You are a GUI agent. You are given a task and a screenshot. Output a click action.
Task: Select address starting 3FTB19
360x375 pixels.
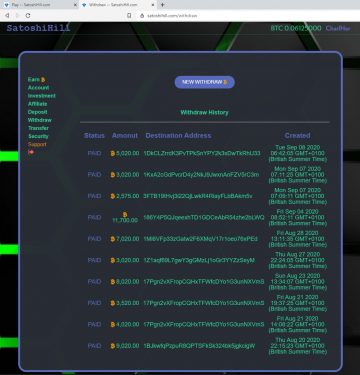pyautogui.click(x=198, y=196)
